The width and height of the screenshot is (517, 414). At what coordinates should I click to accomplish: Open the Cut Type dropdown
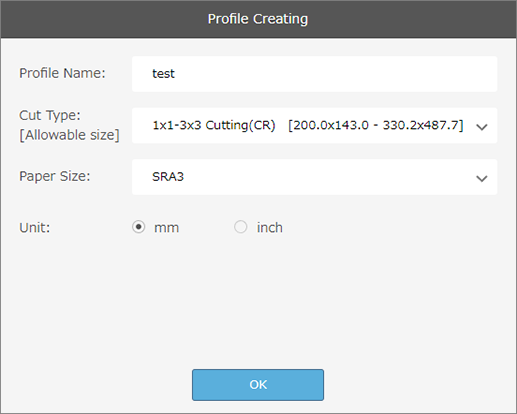[x=314, y=126]
